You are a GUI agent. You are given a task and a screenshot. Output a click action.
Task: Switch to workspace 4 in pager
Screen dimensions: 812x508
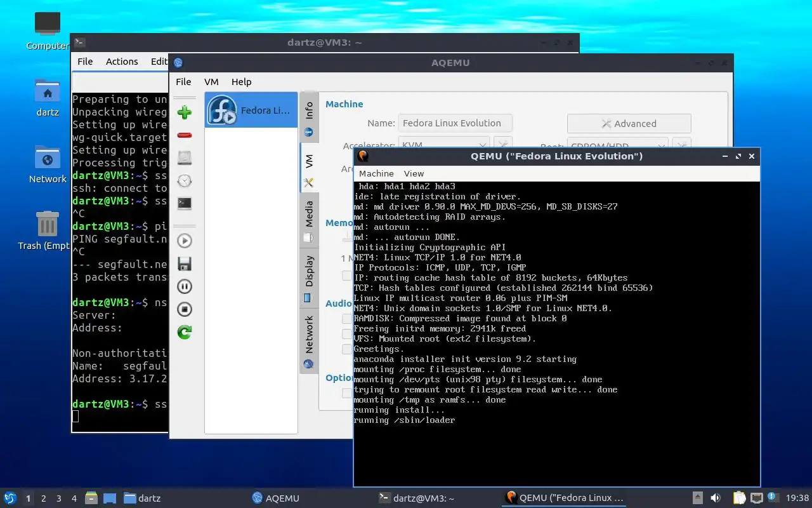click(x=74, y=498)
